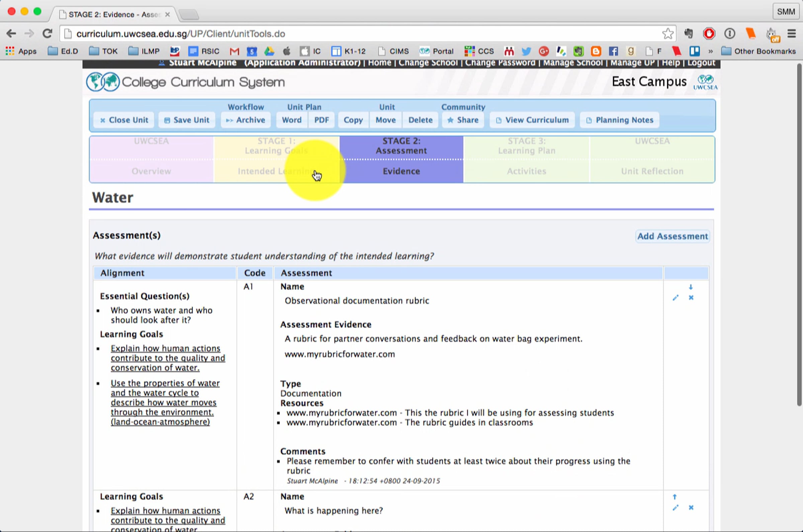Image resolution: width=803 pixels, height=532 pixels.
Task: Open the Gmail bookmark icon
Action: tap(234, 51)
